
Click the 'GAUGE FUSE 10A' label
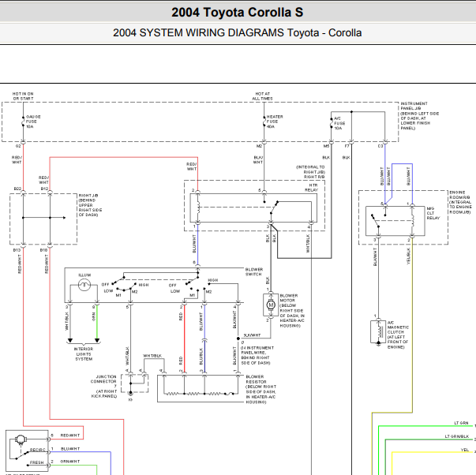(x=33, y=122)
